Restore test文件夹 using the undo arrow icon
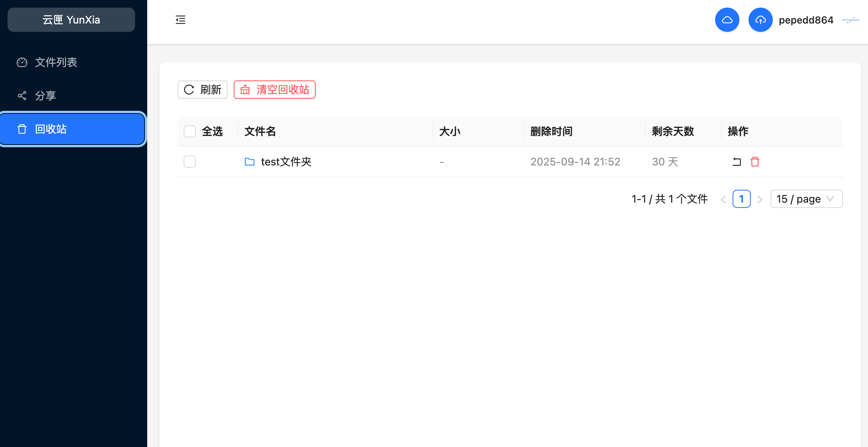The width and height of the screenshot is (868, 447). click(736, 162)
